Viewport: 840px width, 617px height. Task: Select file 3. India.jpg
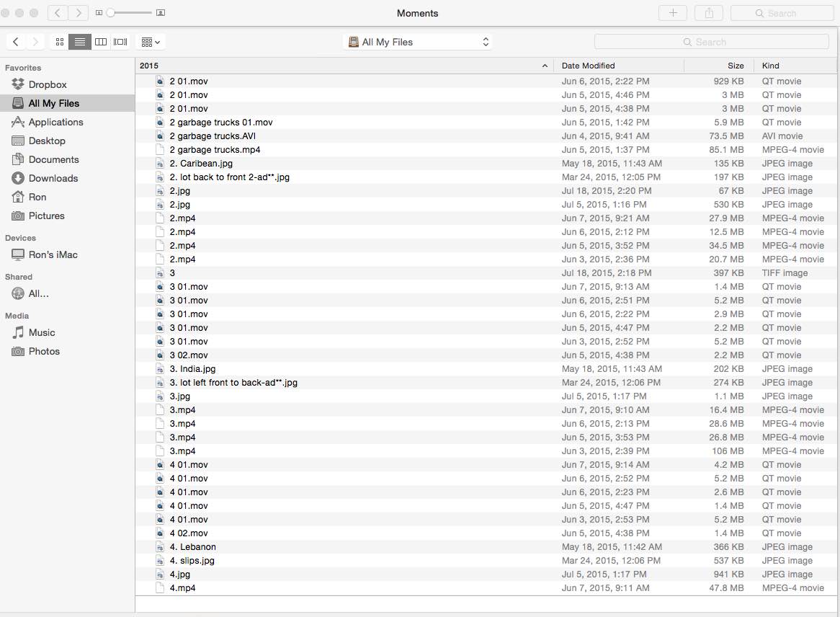tap(486, 369)
